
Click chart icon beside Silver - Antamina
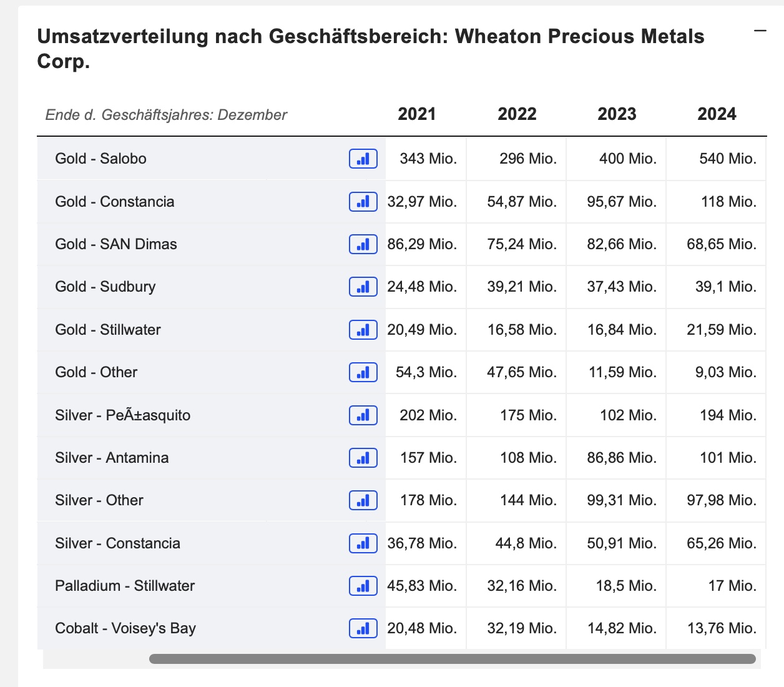click(363, 458)
